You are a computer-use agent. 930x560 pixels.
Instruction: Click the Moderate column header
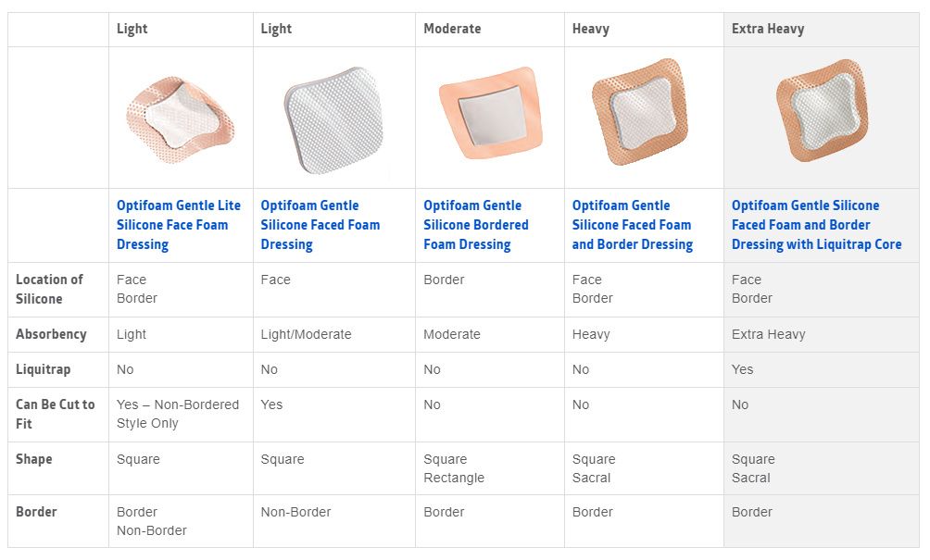click(x=452, y=29)
